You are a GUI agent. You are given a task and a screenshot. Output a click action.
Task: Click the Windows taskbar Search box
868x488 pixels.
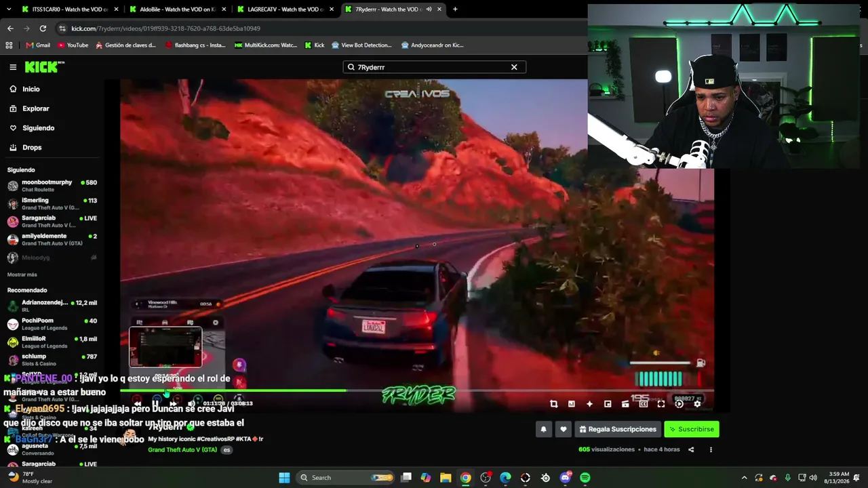coord(347,478)
